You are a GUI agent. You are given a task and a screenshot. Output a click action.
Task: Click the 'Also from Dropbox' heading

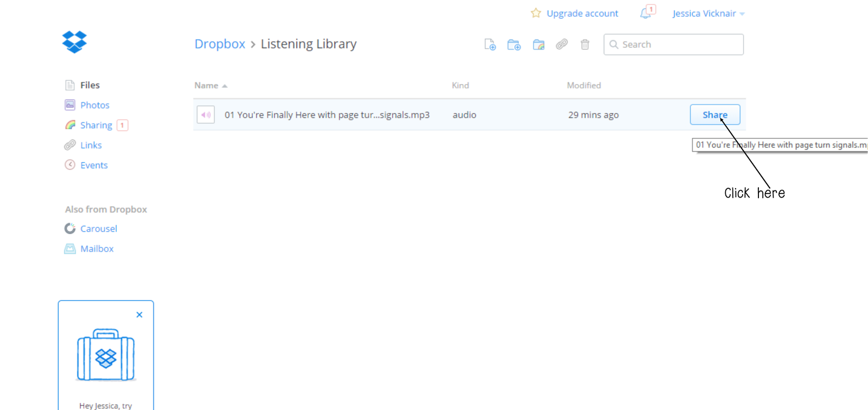click(x=106, y=209)
